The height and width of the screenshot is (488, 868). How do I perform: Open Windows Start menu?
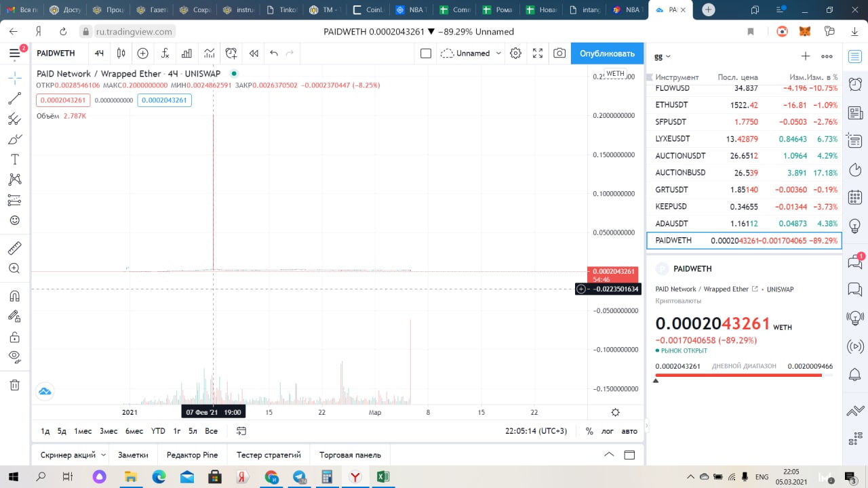(14, 477)
